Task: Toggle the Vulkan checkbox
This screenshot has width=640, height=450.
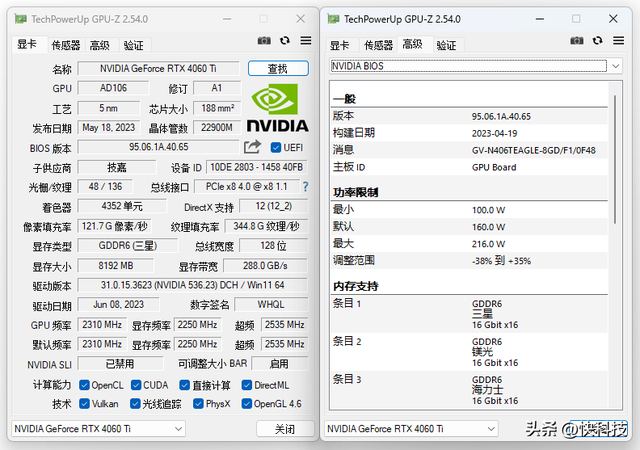Action: [x=84, y=404]
